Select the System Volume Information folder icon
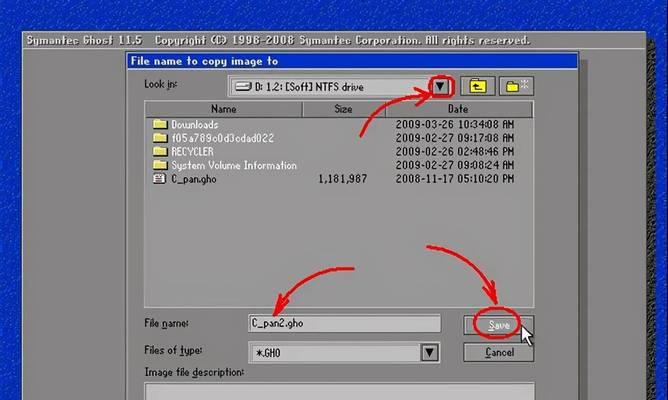 (160, 165)
